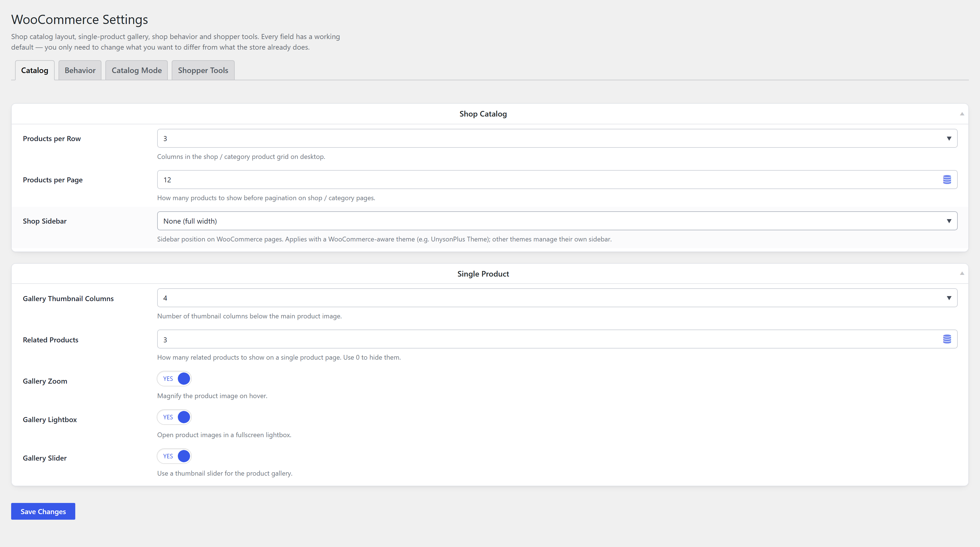Click the Shop Catalog section heading
Image resolution: width=980 pixels, height=547 pixels.
click(483, 114)
